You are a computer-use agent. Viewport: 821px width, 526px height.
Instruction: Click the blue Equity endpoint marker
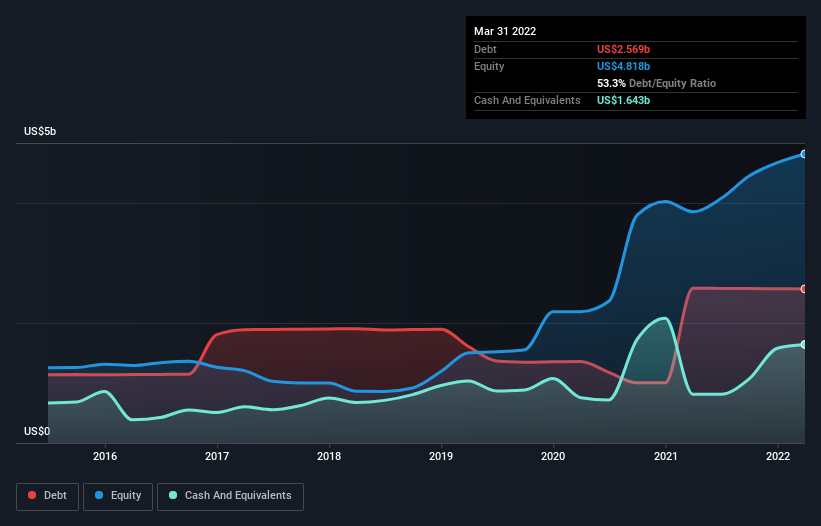(x=804, y=154)
